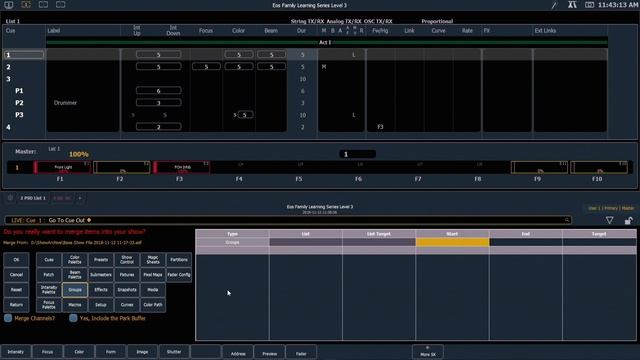Click the Cancel button

(x=16, y=275)
